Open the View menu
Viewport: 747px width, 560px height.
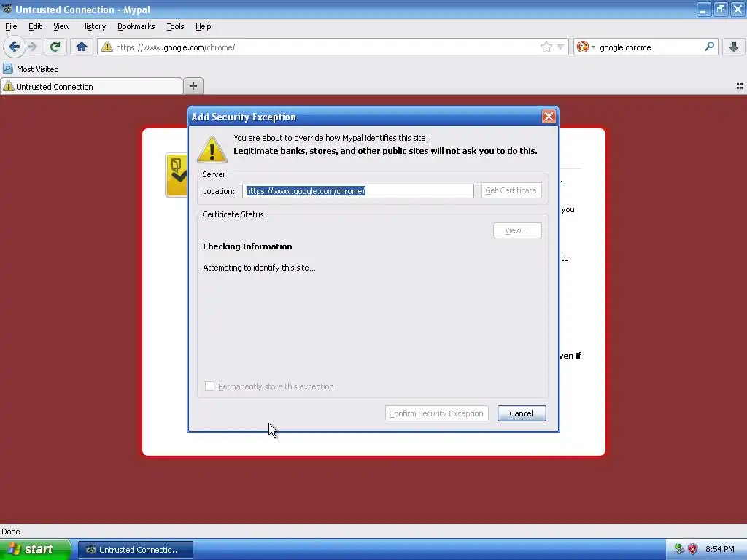(x=61, y=26)
